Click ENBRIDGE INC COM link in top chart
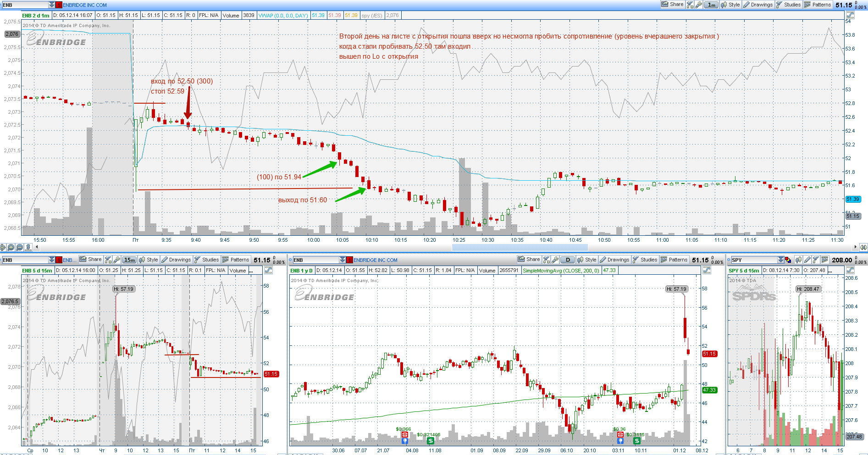The height and width of the screenshot is (455, 868). tap(85, 5)
